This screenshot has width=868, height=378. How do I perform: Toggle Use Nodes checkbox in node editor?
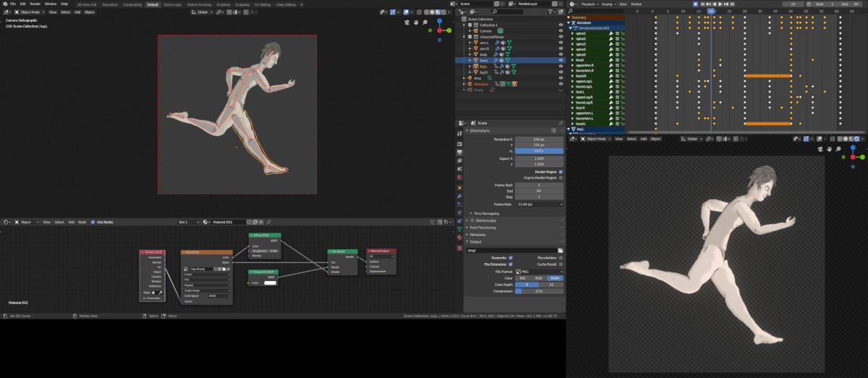pos(93,222)
